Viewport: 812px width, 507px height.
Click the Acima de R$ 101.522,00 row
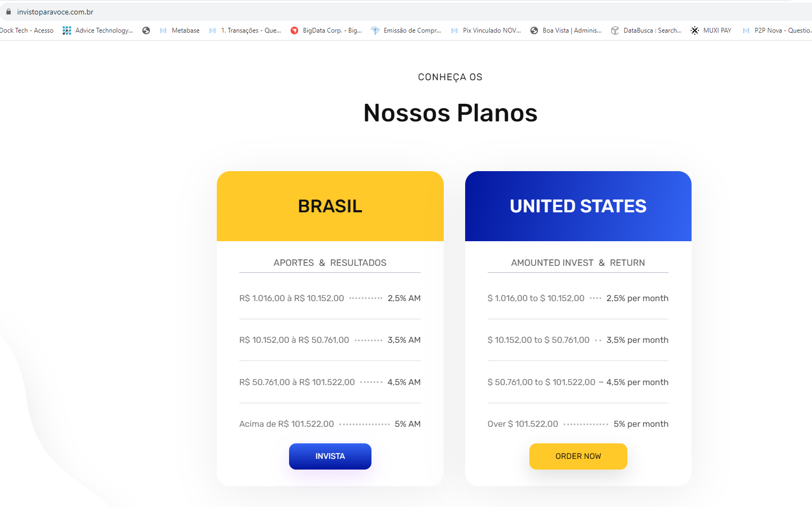[330, 424]
